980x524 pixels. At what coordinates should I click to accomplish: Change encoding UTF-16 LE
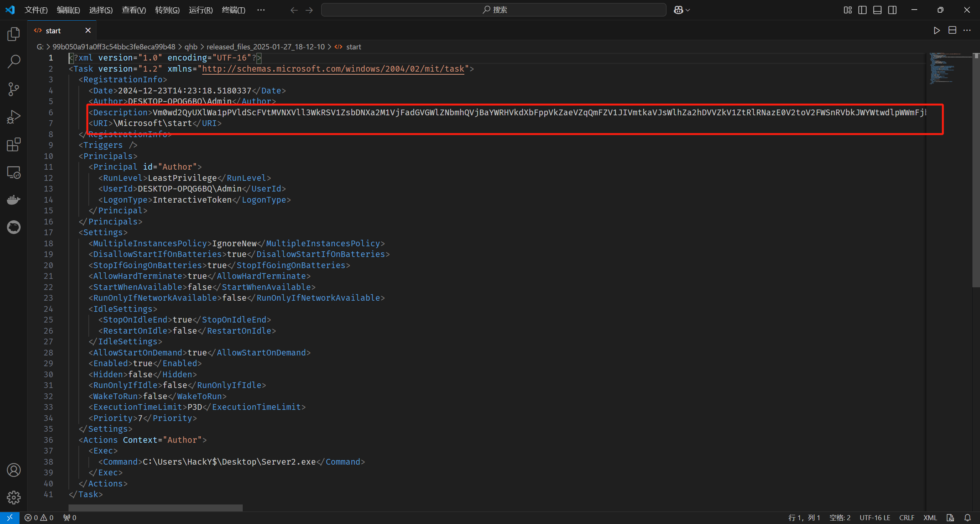[x=875, y=518]
